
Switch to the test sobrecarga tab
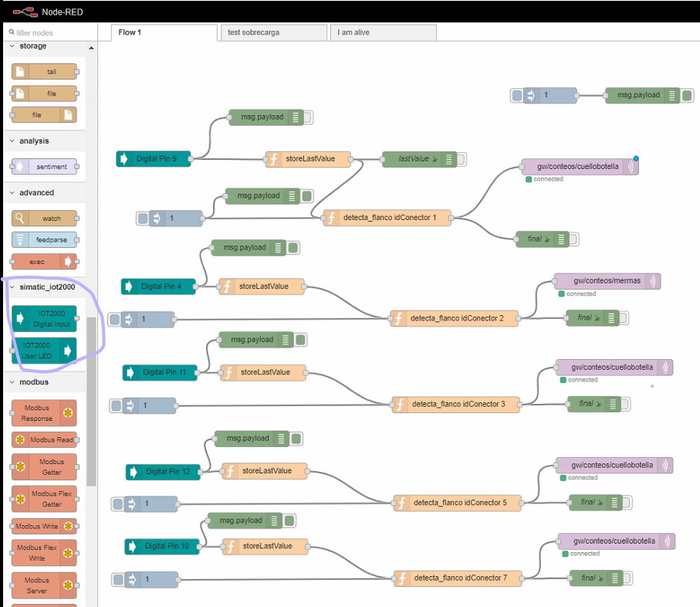click(x=273, y=32)
